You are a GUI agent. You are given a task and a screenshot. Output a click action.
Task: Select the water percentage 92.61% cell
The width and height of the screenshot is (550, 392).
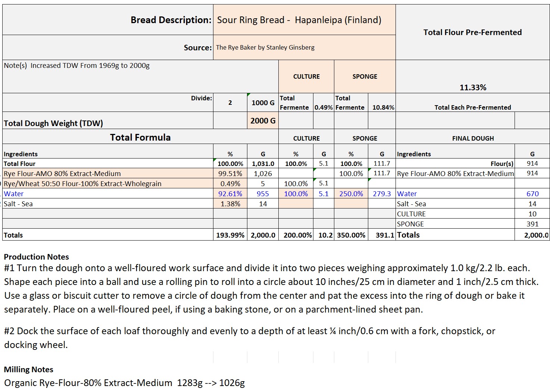tap(230, 194)
